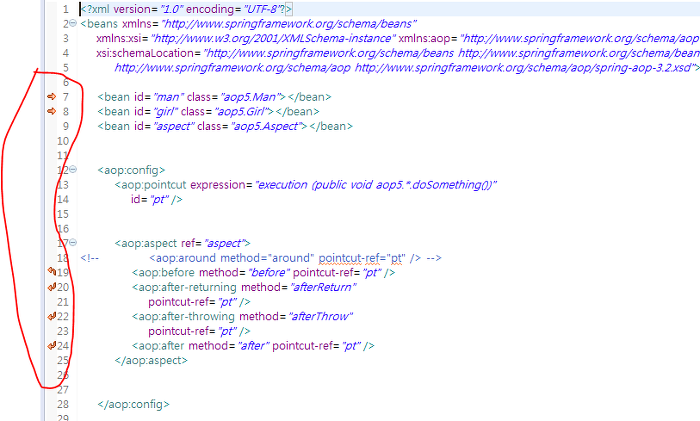Click the after advice marker on line 24
700x421 pixels.
point(52,345)
